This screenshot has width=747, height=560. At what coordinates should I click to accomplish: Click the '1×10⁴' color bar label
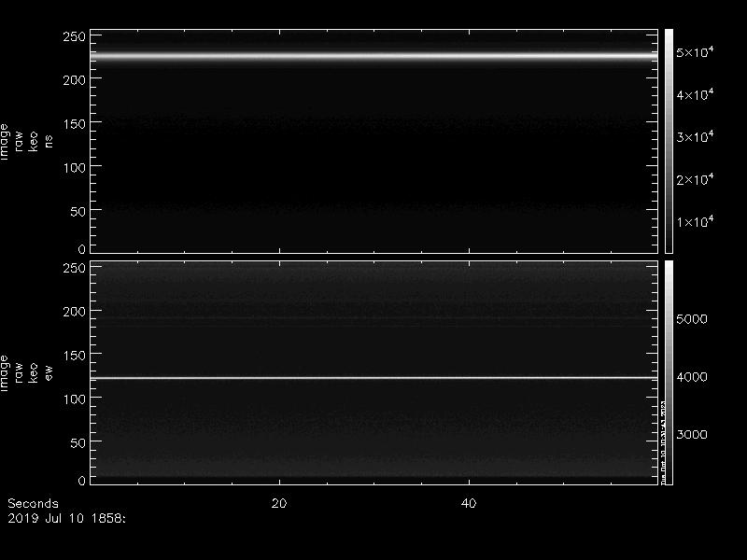click(695, 222)
